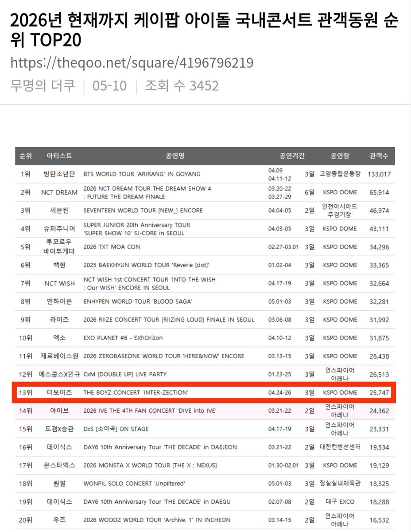The width and height of the screenshot is (411, 532).
Task: Click the 관객수 column header
Action: coord(379,156)
